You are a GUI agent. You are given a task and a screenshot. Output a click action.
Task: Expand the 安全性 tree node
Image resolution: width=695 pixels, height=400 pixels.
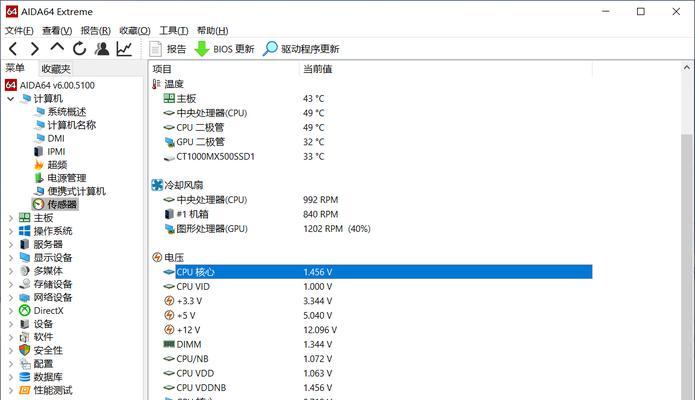click(11, 350)
